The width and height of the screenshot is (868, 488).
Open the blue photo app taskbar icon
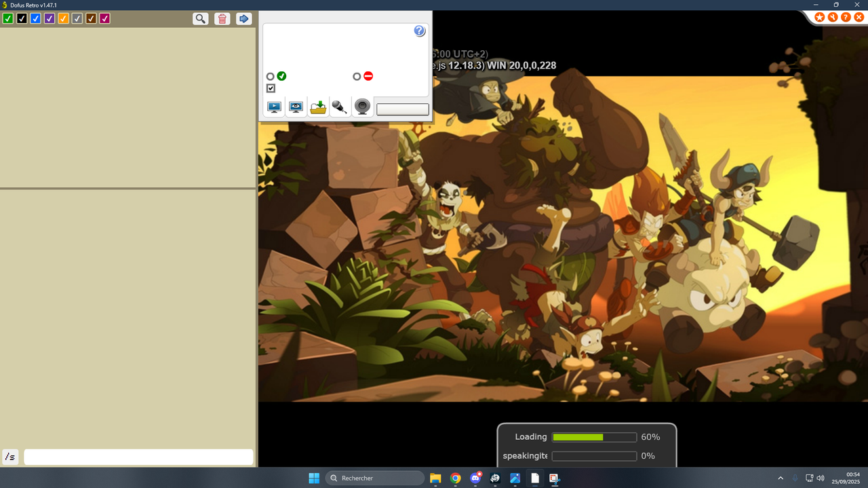coord(515,478)
